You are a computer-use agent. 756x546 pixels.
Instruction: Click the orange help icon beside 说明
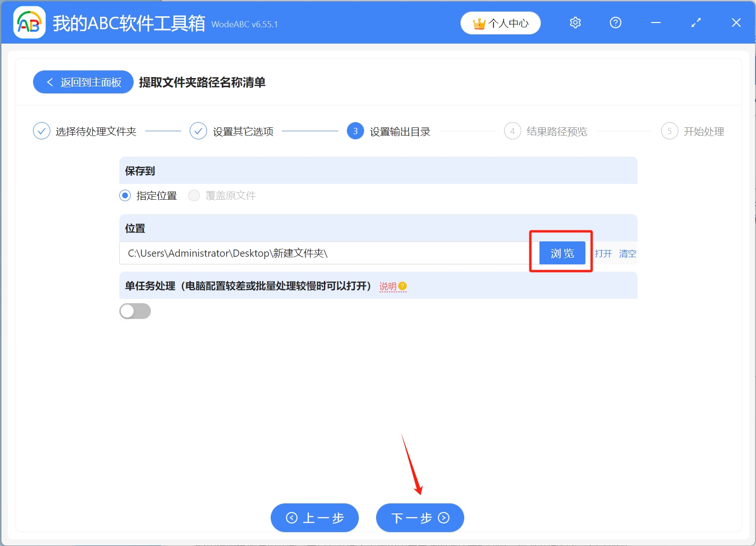[x=402, y=286]
